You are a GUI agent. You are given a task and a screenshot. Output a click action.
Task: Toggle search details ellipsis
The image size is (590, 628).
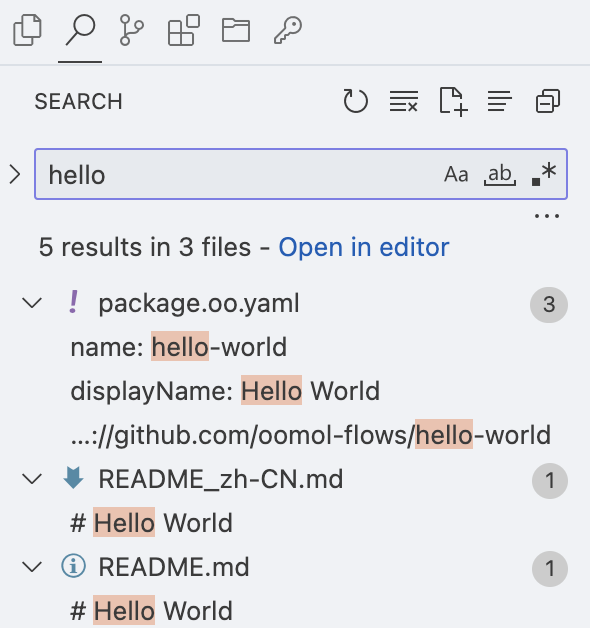coord(547,216)
